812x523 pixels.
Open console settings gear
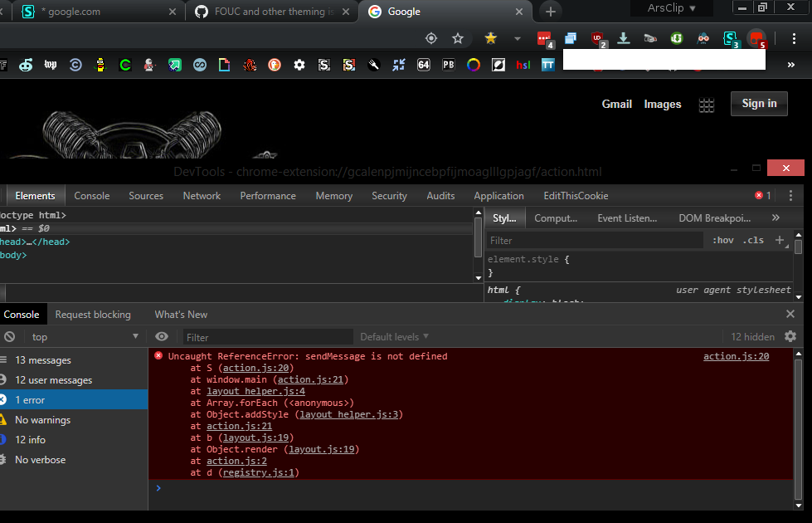coord(790,336)
